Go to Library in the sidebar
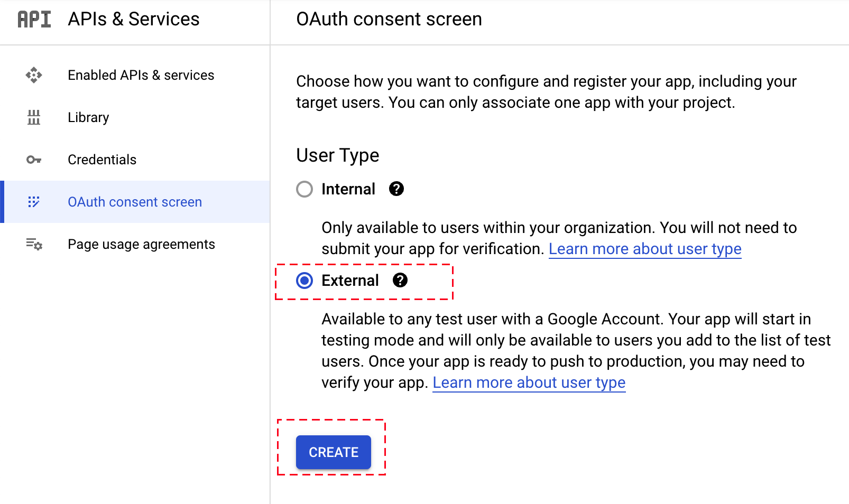 click(x=135, y=117)
